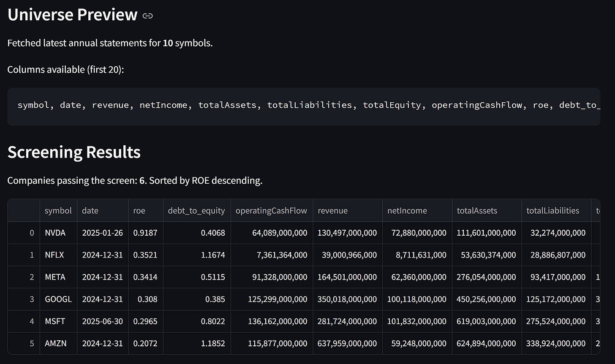Click total assets value 276,054,000,000
The image size is (615, 364).
487,277
